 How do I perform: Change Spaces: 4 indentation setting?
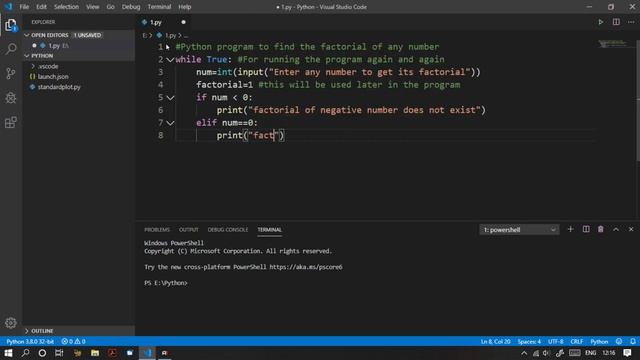[x=529, y=341]
